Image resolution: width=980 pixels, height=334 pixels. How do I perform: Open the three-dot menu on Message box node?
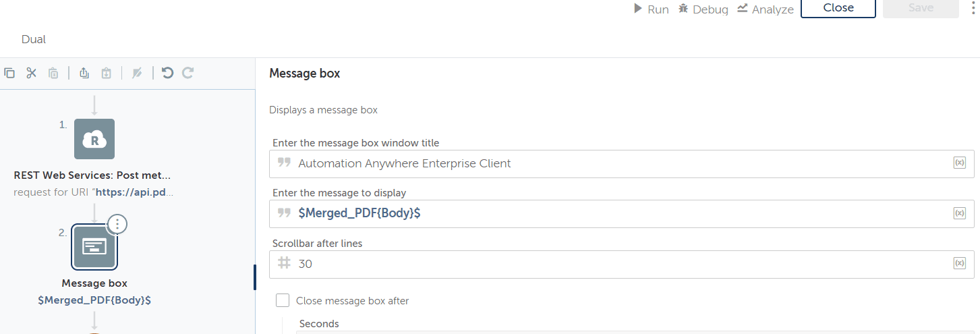117,225
